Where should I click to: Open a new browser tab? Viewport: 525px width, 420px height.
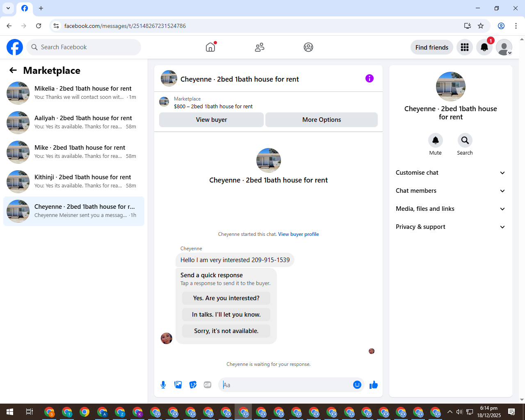[41, 8]
